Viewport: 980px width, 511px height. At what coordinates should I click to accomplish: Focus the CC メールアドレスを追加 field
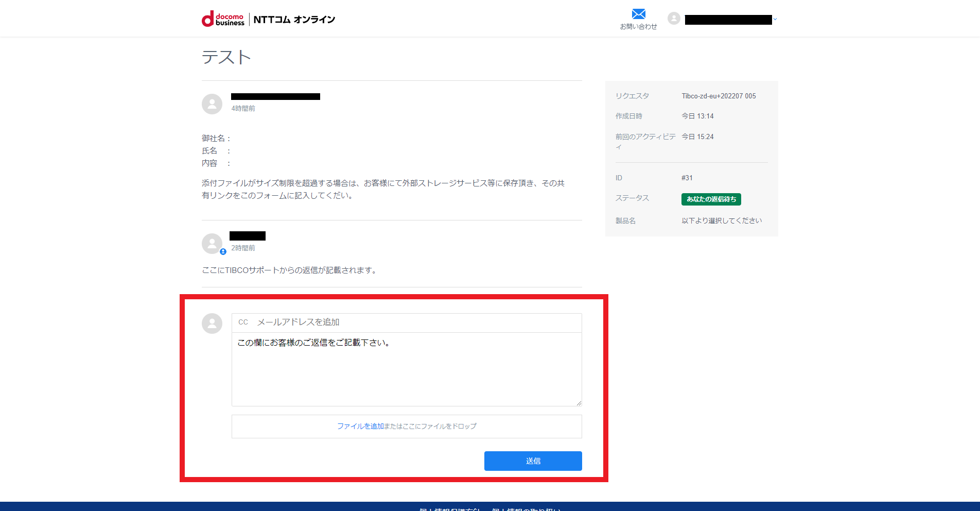[417, 322]
